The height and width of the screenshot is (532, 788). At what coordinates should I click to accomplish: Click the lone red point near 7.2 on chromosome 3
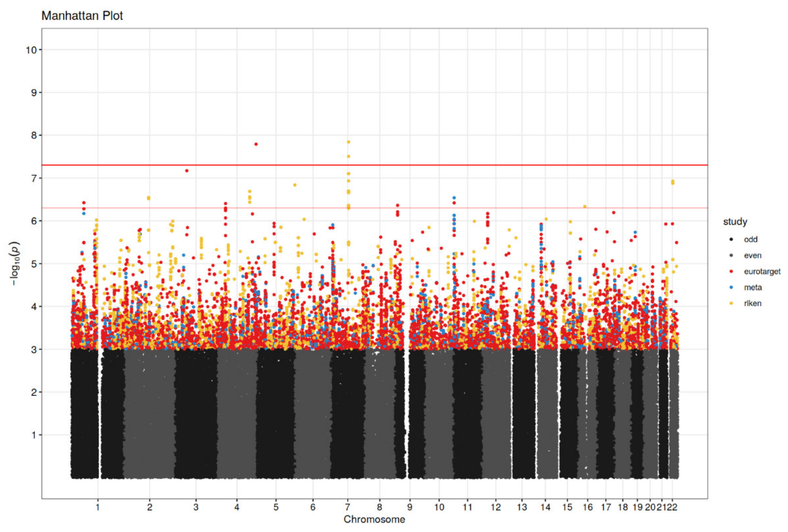[x=187, y=171]
